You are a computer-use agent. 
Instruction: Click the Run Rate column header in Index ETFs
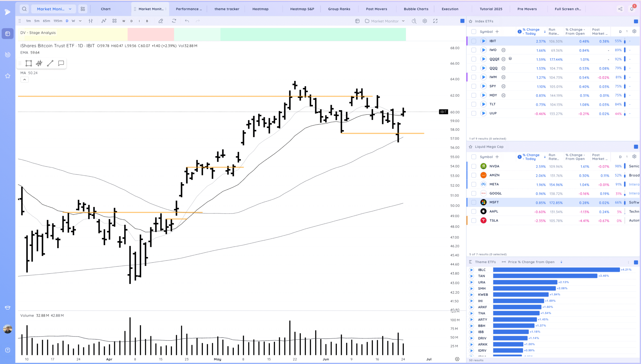[554, 32]
